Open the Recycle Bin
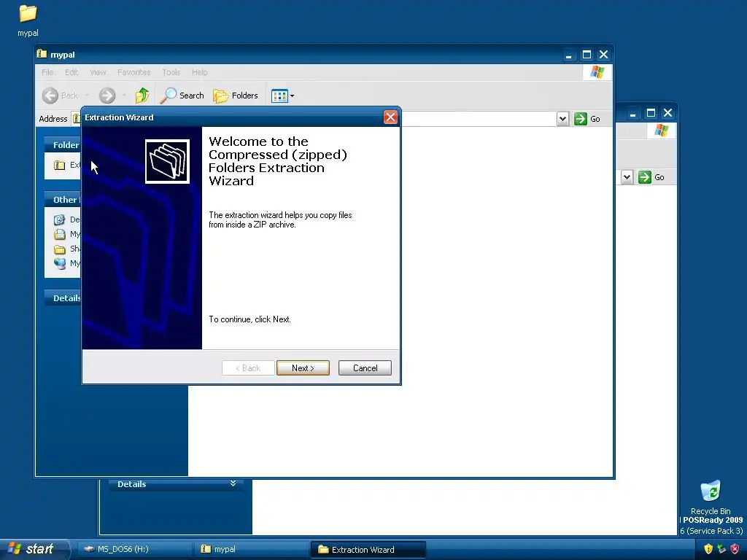The image size is (747, 560). click(711, 497)
